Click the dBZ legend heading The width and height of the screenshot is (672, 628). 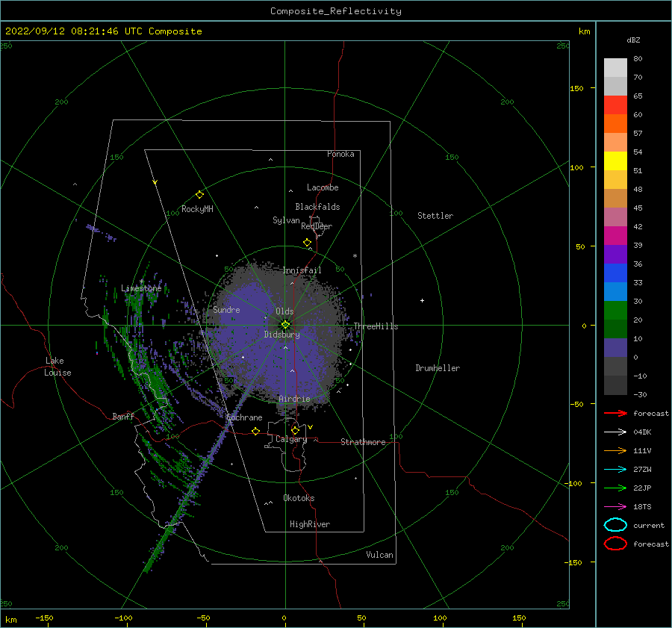[x=633, y=40]
